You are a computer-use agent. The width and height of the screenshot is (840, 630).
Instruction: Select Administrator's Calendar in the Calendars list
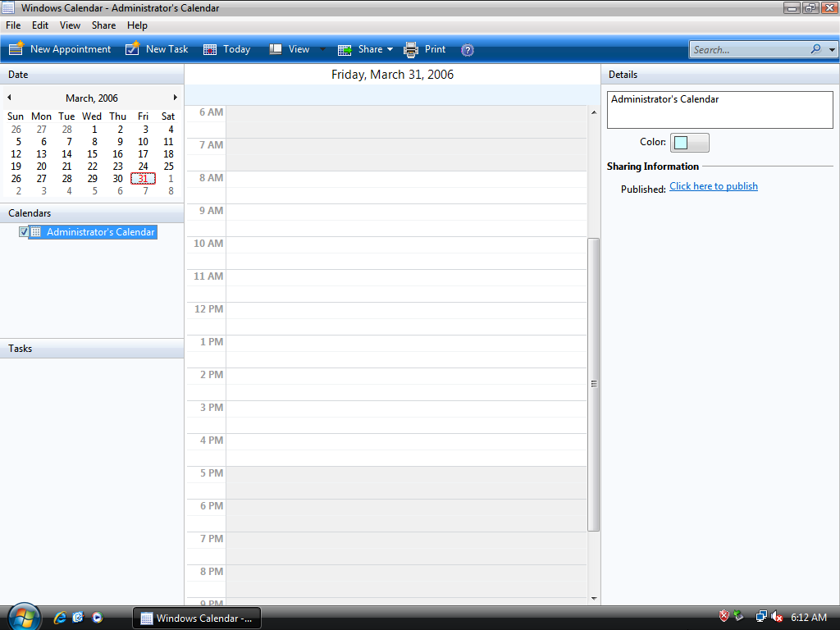[x=101, y=232]
